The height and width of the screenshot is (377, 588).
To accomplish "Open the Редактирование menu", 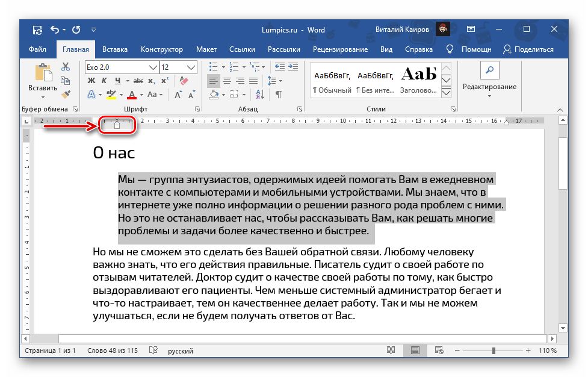I will point(489,81).
